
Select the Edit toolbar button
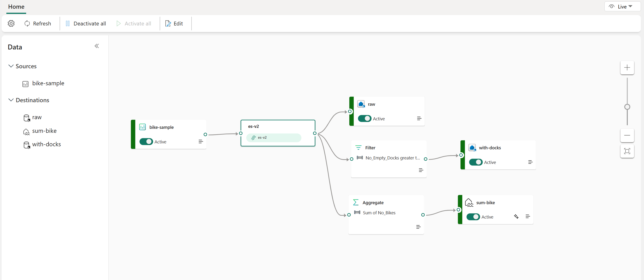pos(174,23)
